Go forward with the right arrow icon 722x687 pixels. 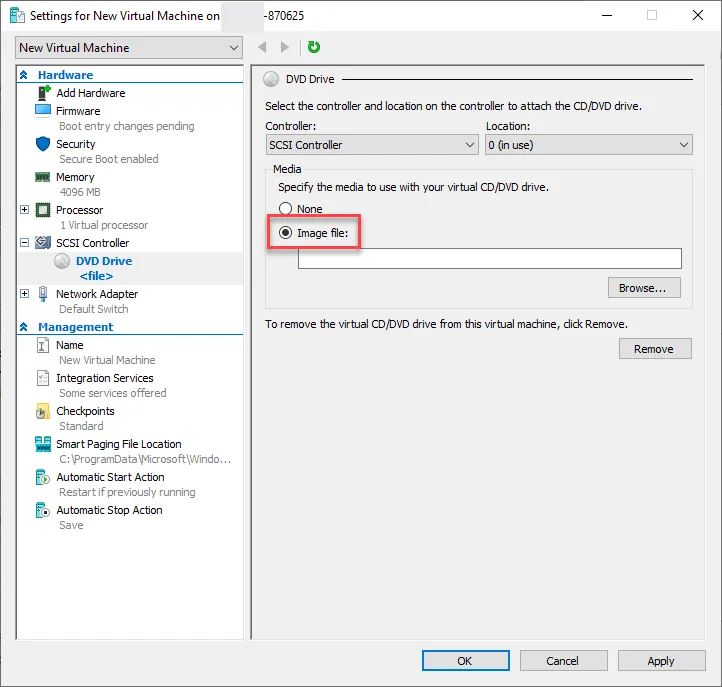pos(285,47)
